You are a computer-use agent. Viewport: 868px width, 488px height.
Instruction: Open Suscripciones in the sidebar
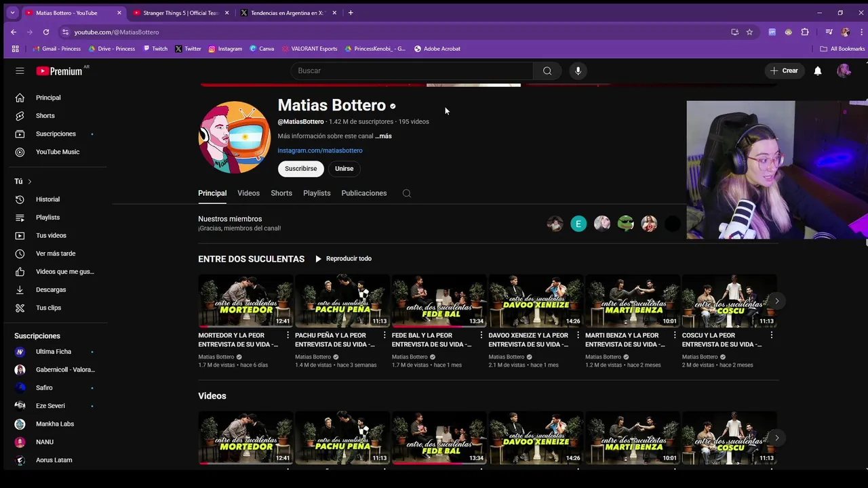click(54, 134)
